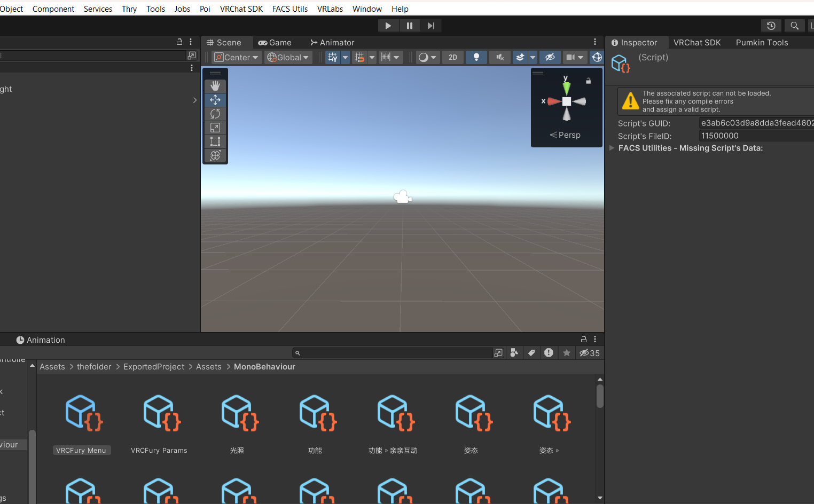Open the draw mode shading dropdown

(428, 57)
